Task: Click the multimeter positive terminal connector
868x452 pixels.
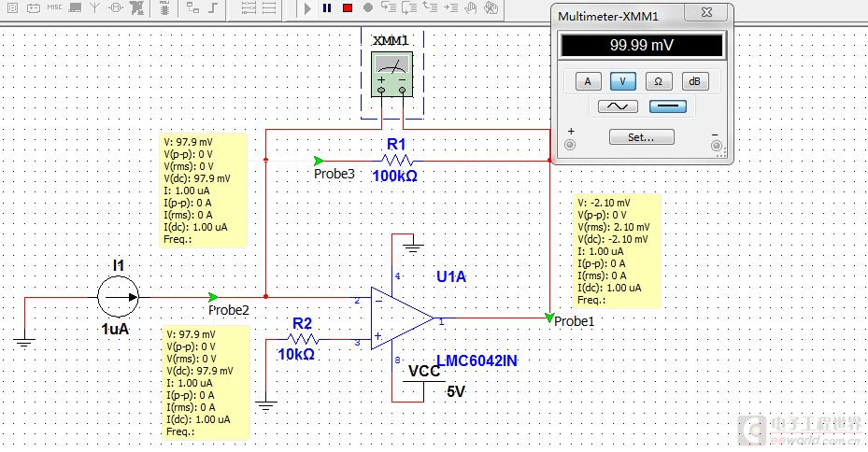Action: 570,145
